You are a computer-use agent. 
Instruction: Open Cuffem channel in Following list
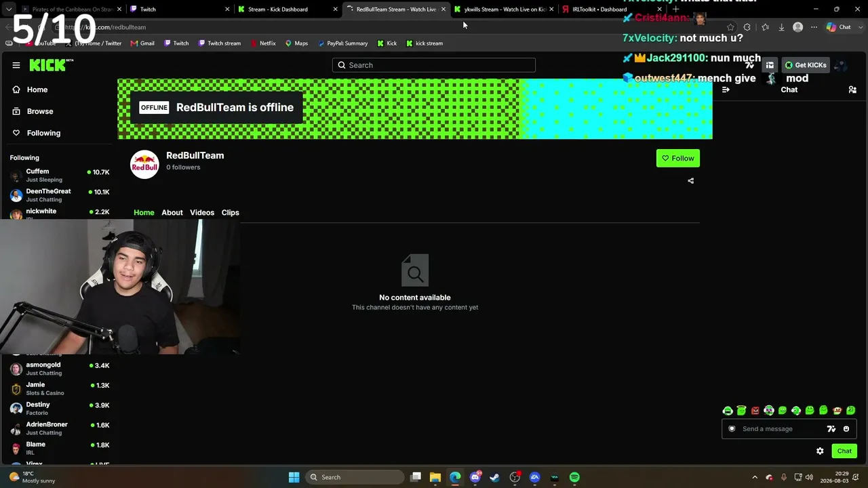coord(60,176)
